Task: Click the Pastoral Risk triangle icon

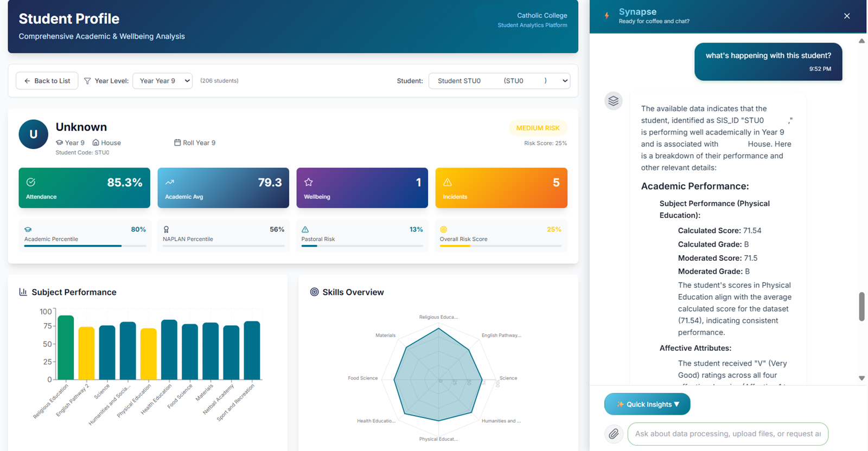Action: tap(305, 229)
